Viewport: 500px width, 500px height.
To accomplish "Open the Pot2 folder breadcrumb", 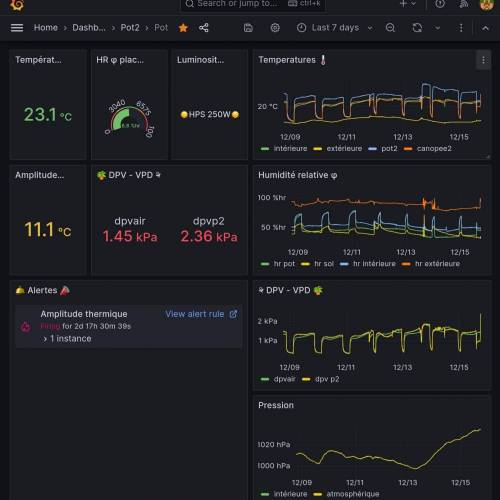I will tap(130, 28).
